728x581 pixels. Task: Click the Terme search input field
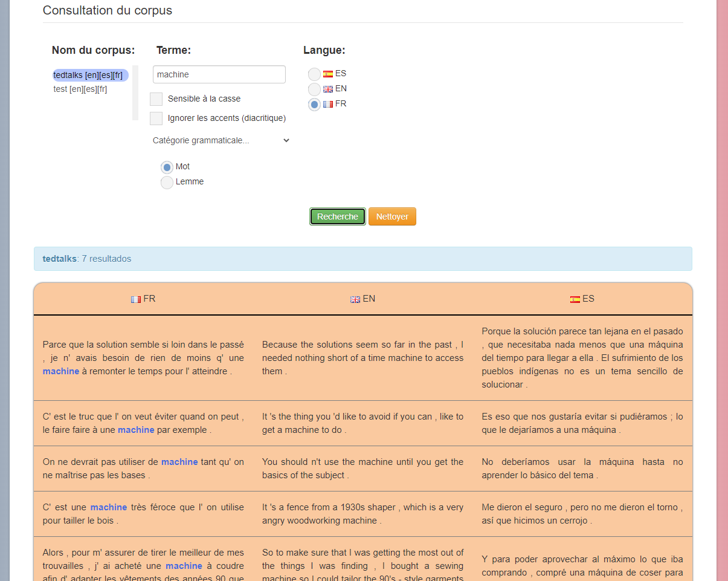tap(219, 74)
